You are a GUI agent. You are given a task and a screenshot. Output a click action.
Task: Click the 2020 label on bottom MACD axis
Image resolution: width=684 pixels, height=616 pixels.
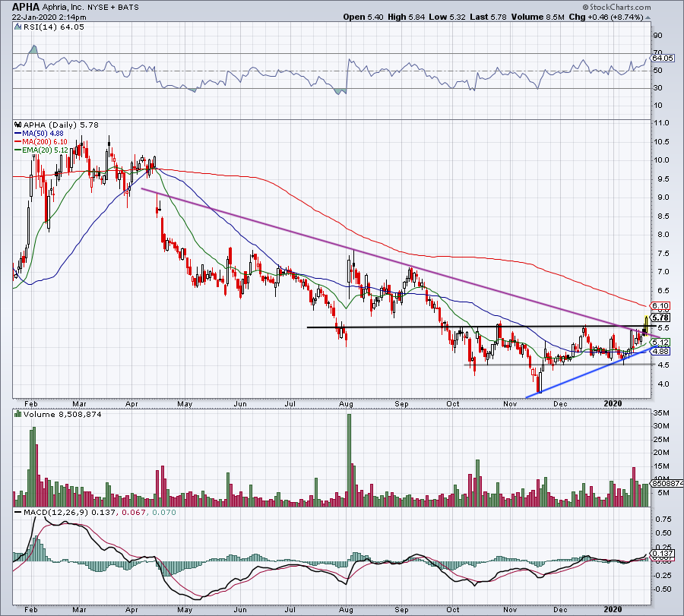[613, 609]
